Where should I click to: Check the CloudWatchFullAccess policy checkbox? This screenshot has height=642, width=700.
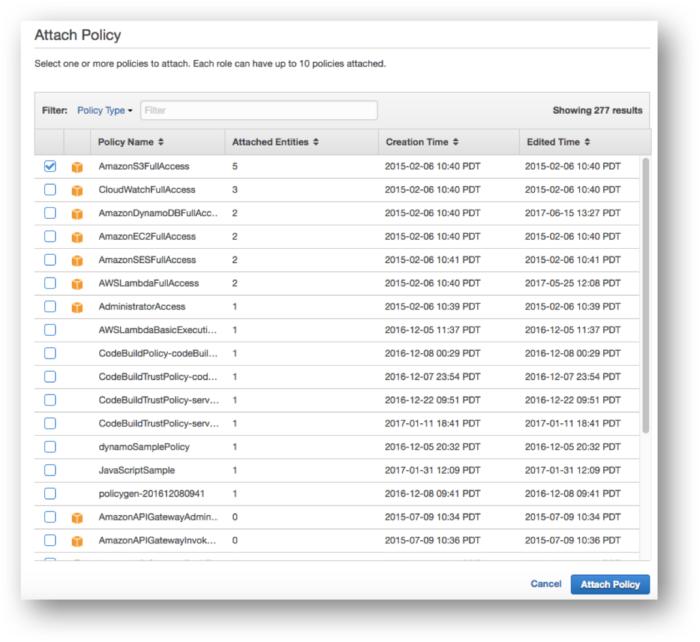(x=50, y=189)
